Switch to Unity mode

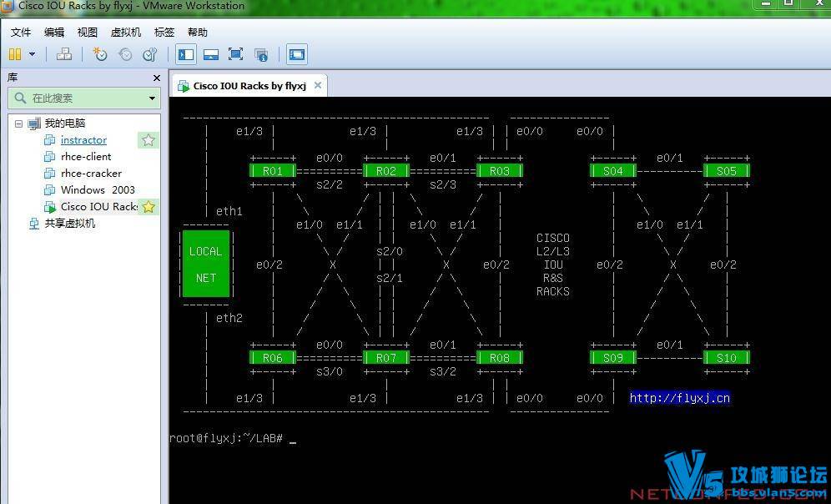[x=261, y=54]
